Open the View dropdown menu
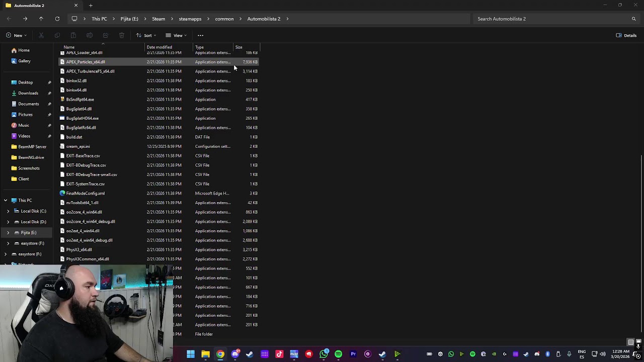Screen dimensions: 644x362 (x=176, y=35)
